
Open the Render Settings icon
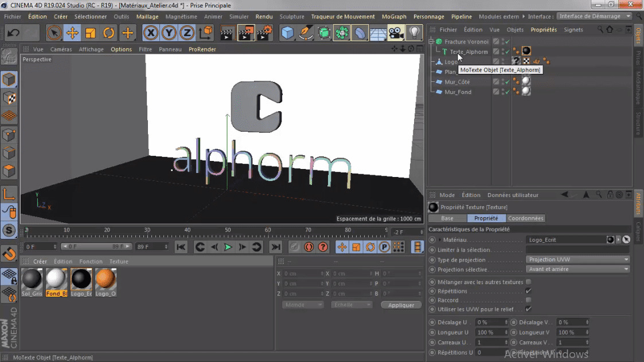265,33
